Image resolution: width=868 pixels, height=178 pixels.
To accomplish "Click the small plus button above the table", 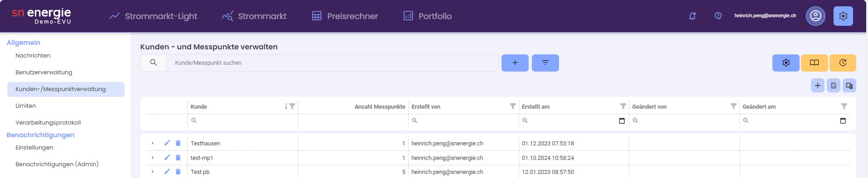I will [818, 86].
